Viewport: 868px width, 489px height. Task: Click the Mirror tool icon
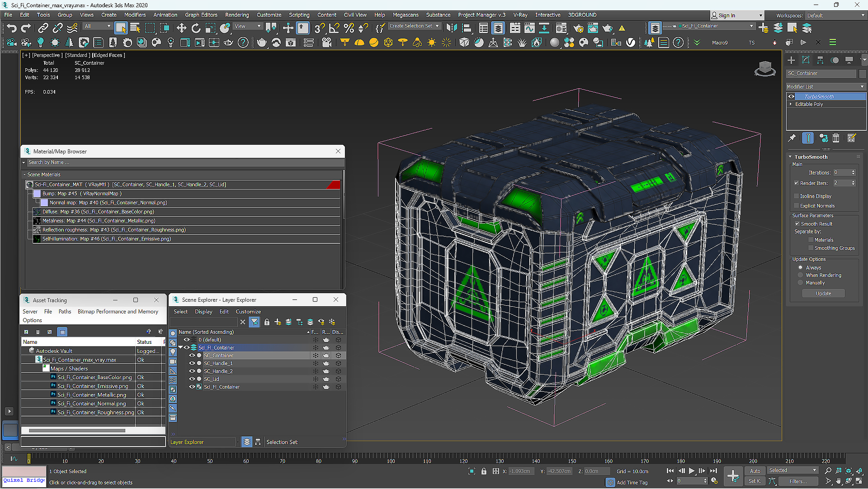click(x=451, y=28)
